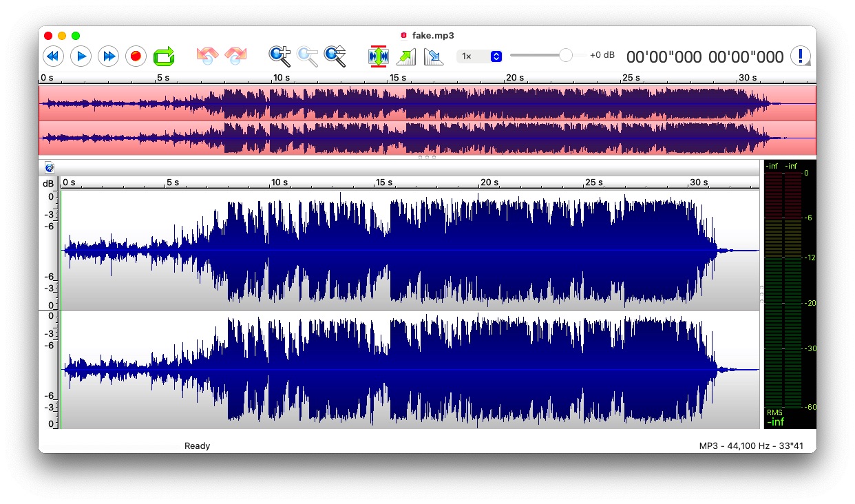Minimize the window with the yellow button
Image resolution: width=855 pixels, height=504 pixels.
(x=62, y=36)
